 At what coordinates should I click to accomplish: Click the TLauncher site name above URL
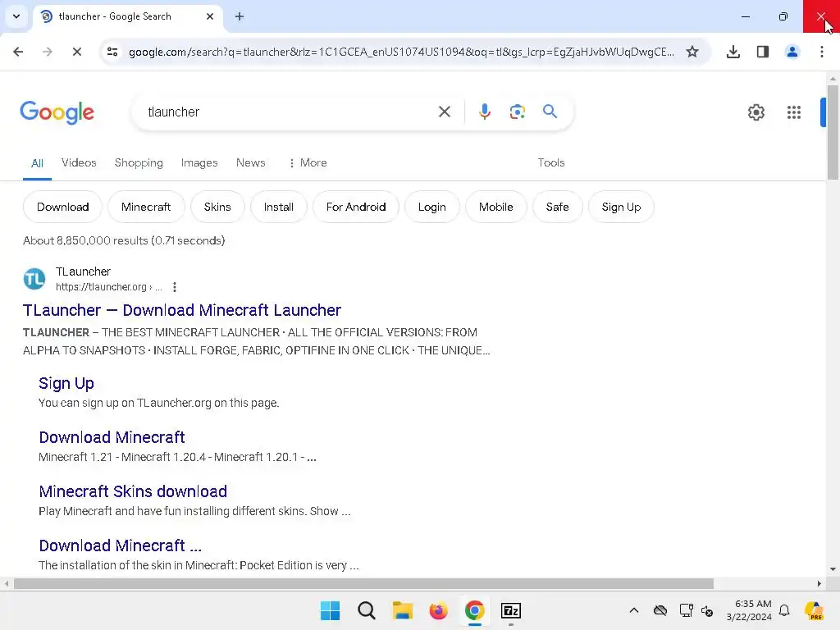click(x=83, y=272)
